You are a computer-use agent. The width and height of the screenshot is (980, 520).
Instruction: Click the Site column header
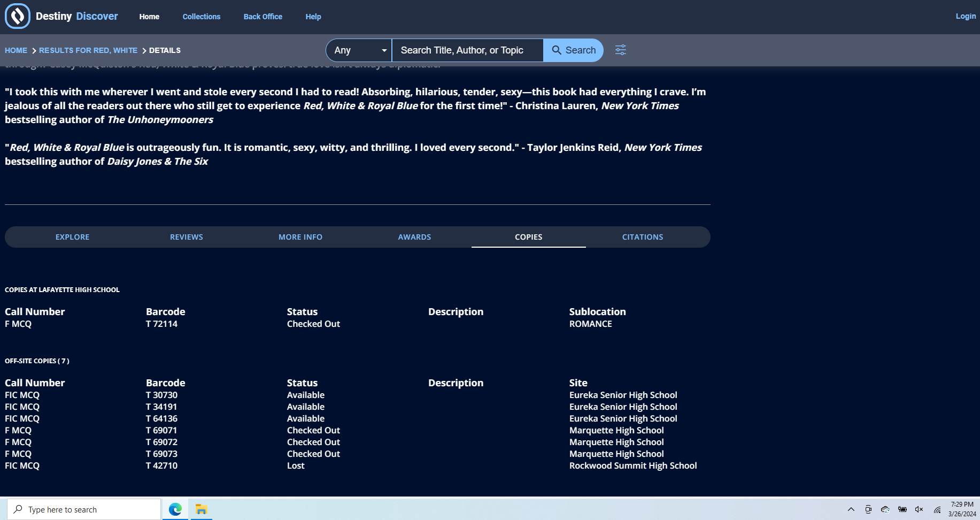[x=578, y=383]
